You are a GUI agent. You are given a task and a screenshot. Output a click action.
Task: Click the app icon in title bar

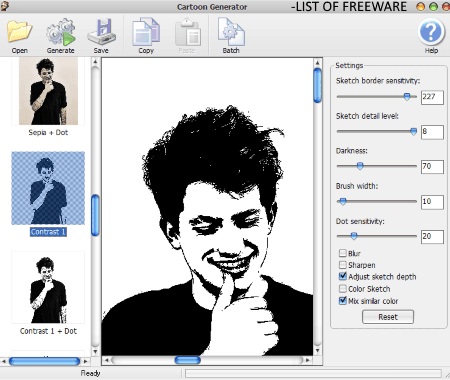(5, 6)
